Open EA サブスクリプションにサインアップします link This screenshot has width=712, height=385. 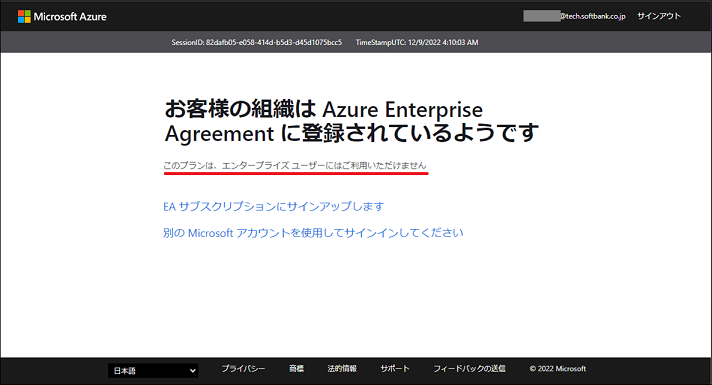pos(273,207)
